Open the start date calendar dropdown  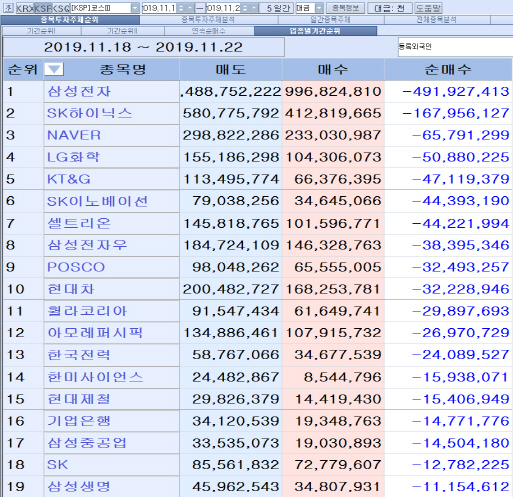click(x=189, y=8)
